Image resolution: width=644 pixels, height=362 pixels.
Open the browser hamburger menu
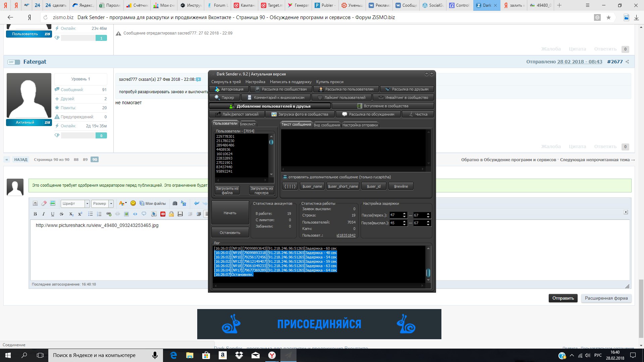click(x=587, y=5)
